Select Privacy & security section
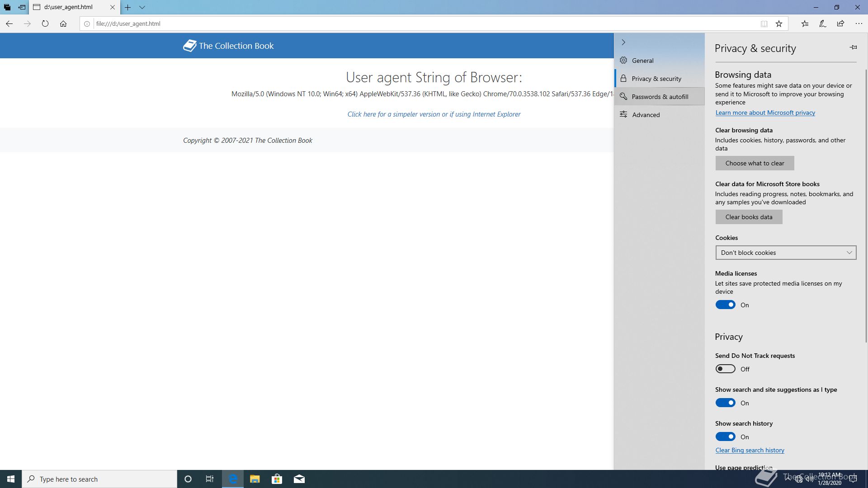The height and width of the screenshot is (488, 868). click(x=659, y=79)
